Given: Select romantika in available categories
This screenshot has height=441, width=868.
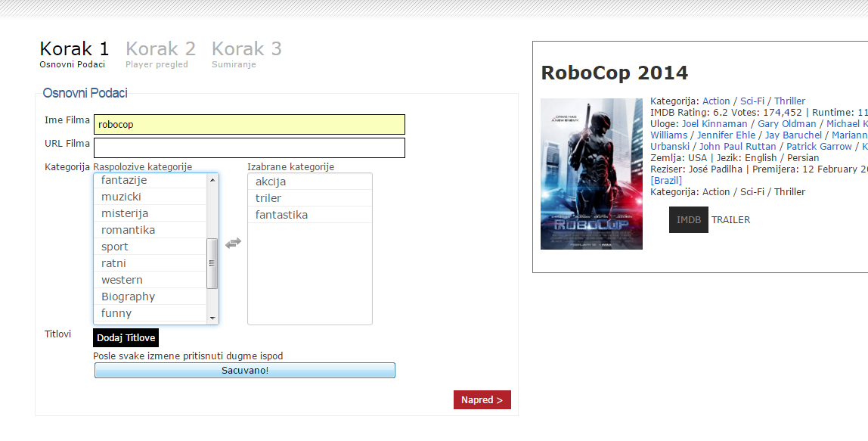Looking at the screenshot, I should coord(150,230).
